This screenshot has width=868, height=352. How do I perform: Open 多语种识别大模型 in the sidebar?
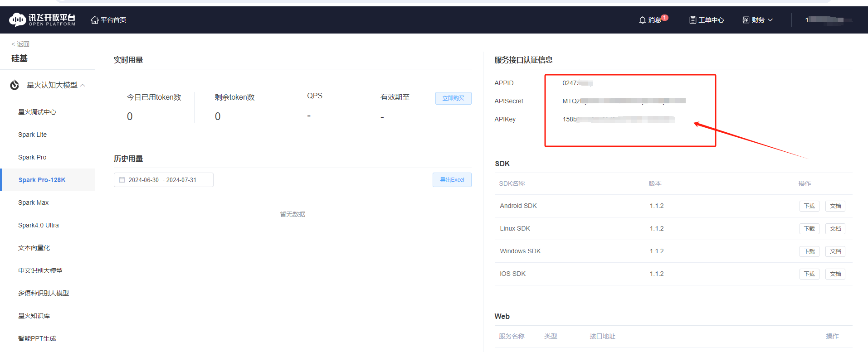tap(44, 293)
